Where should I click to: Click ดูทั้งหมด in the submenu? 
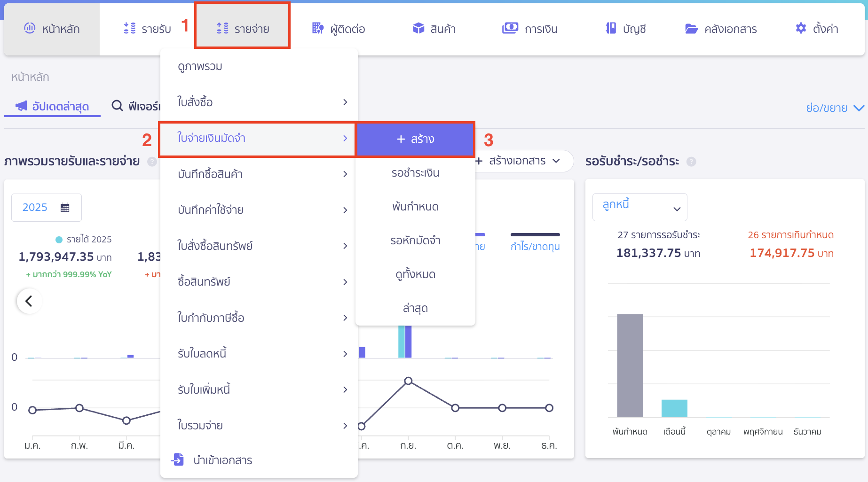coord(415,274)
